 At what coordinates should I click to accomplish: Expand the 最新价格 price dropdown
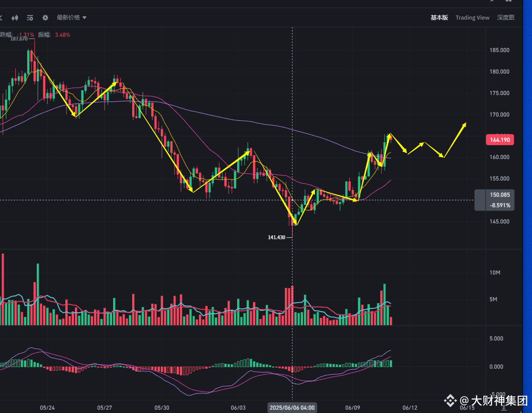pyautogui.click(x=71, y=17)
